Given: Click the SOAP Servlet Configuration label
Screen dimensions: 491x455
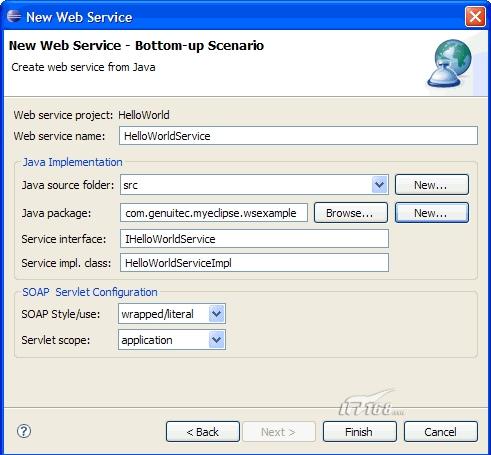Looking at the screenshot, I should (90, 292).
